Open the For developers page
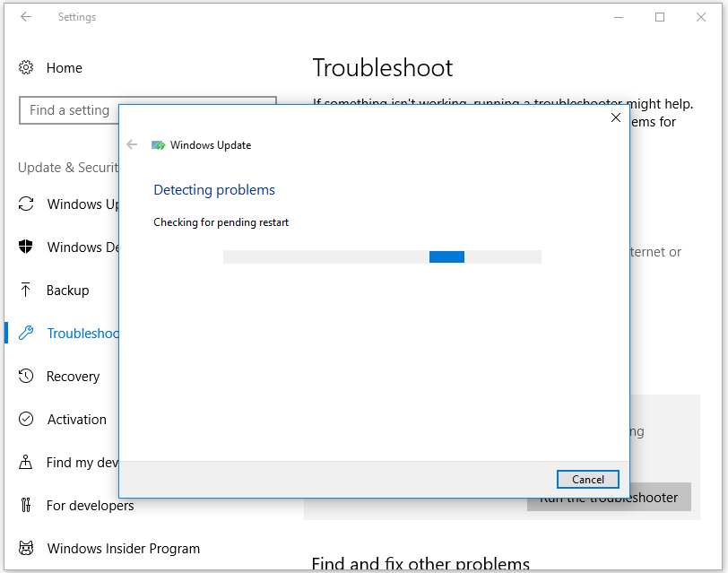 (x=90, y=505)
